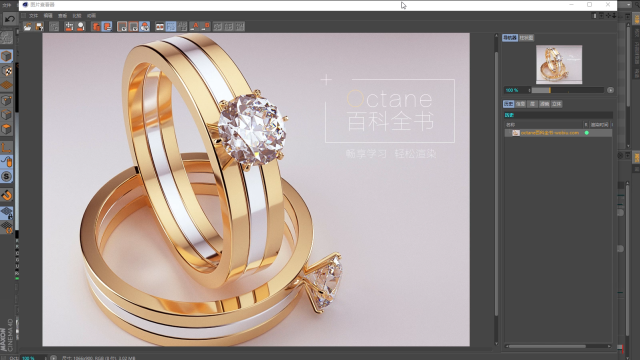The height and width of the screenshot is (360, 640).
Task: Toggle the highlighted ball filter icon
Action: [144, 27]
